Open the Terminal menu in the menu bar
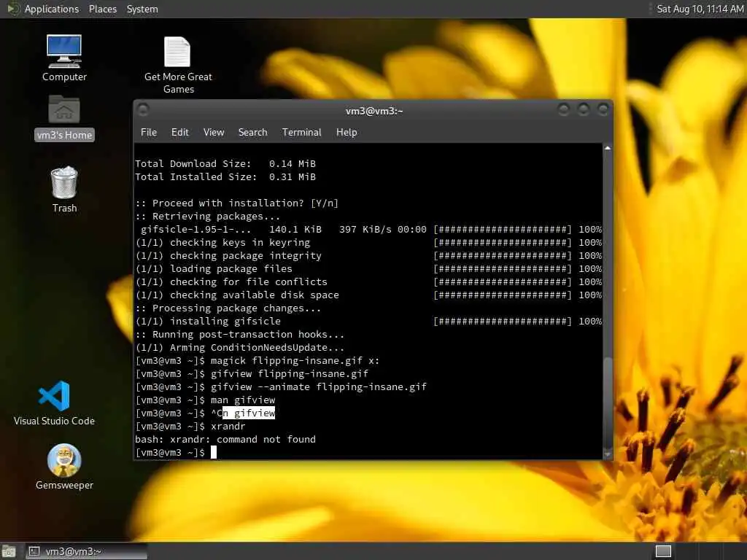Image resolution: width=747 pixels, height=560 pixels. click(301, 133)
